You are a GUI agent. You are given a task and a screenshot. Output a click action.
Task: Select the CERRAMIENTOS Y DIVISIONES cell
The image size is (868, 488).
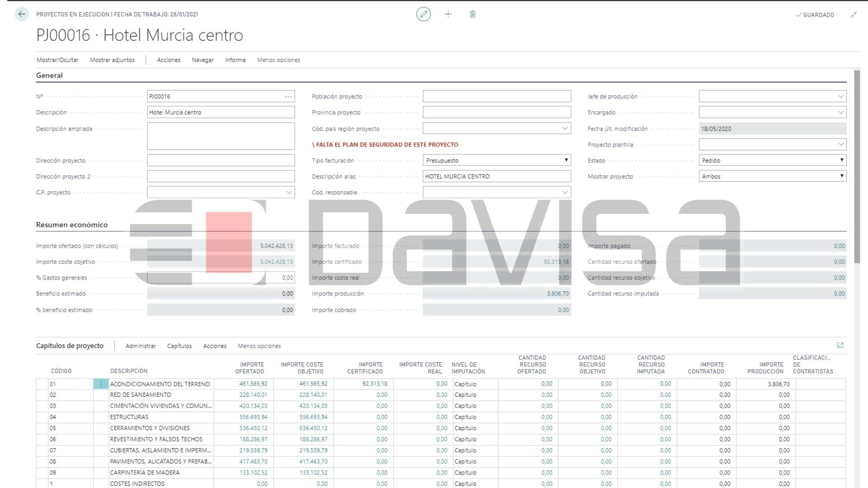(x=150, y=428)
